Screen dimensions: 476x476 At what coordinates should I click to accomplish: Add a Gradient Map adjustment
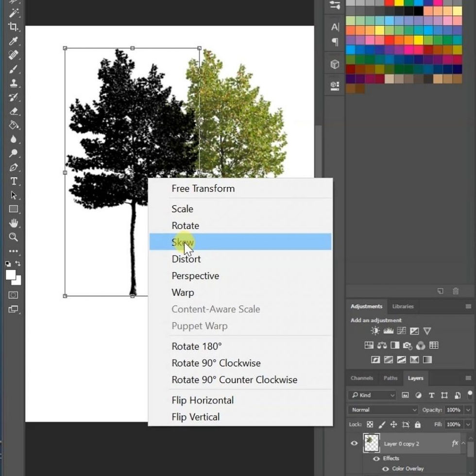pos(427,360)
